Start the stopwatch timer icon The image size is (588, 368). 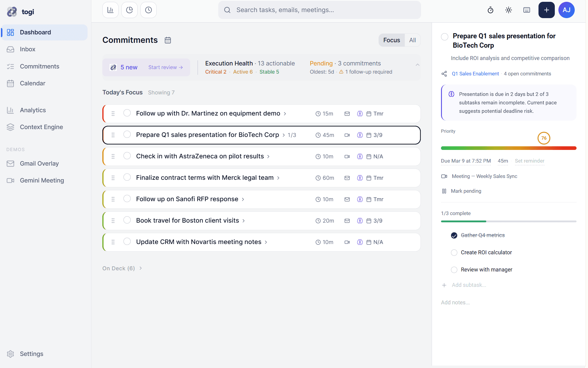pyautogui.click(x=491, y=10)
